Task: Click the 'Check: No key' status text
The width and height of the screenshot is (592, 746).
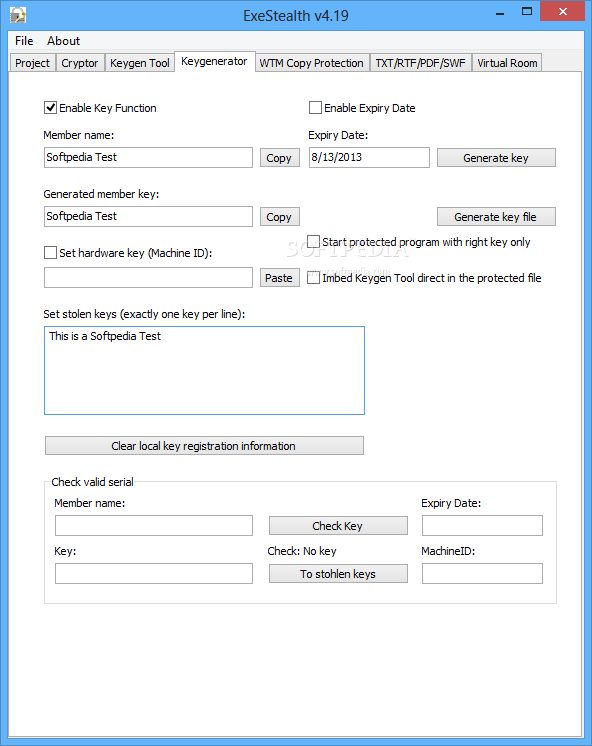Action: tap(302, 551)
